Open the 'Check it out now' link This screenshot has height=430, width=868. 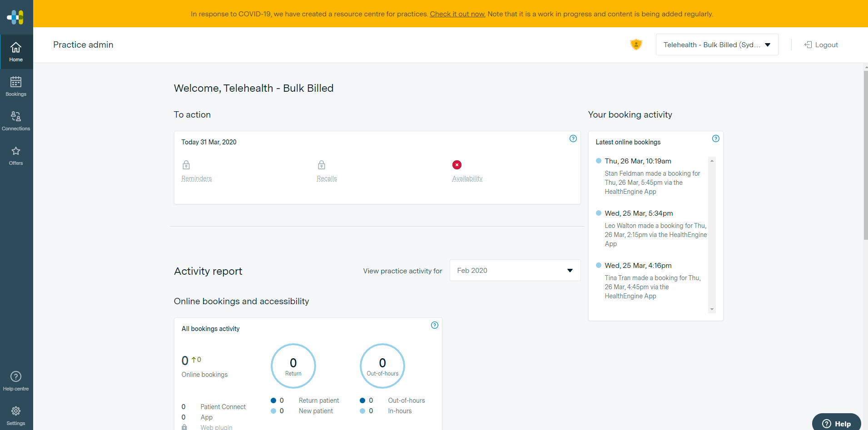(x=457, y=14)
